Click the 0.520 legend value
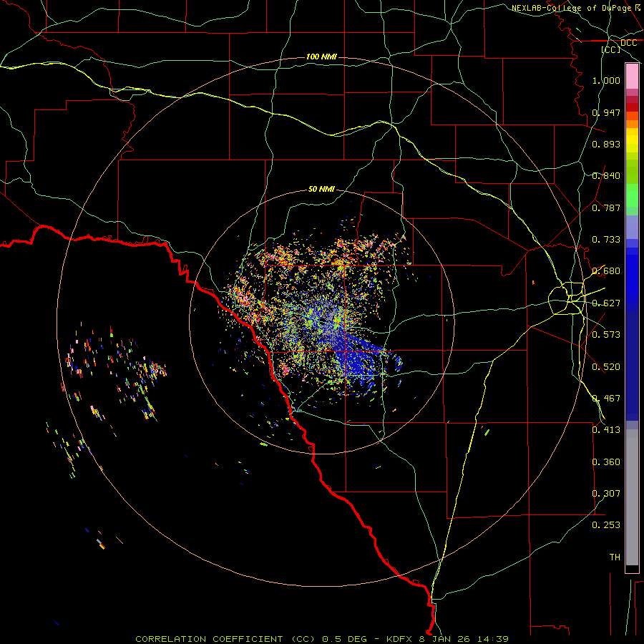 (606, 367)
